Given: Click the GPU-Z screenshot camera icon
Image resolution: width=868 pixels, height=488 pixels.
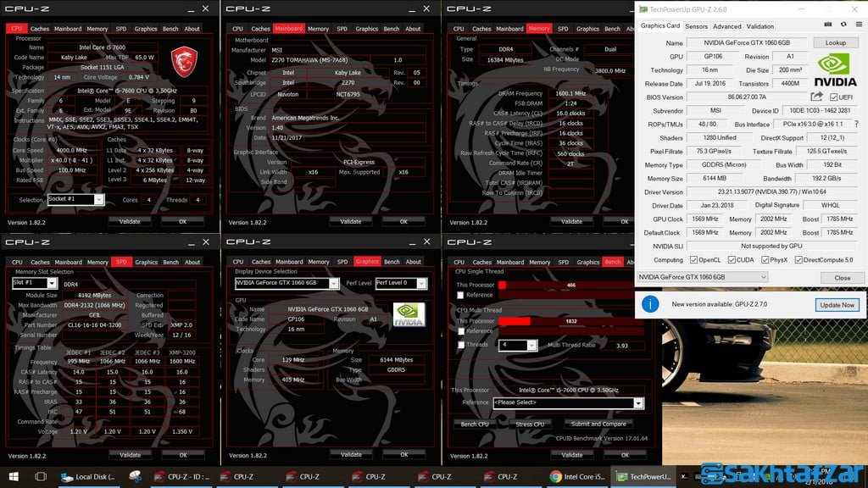Looking at the screenshot, I should [827, 25].
